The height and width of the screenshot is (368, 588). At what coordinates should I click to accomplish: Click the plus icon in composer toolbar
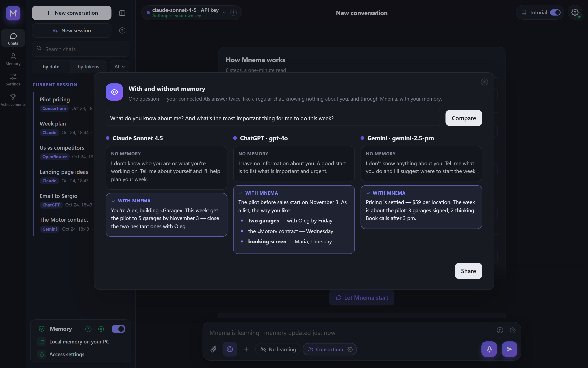pos(246,349)
